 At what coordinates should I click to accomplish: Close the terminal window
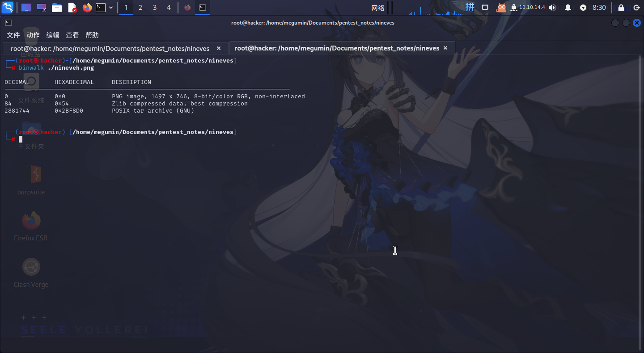pyautogui.click(x=637, y=23)
